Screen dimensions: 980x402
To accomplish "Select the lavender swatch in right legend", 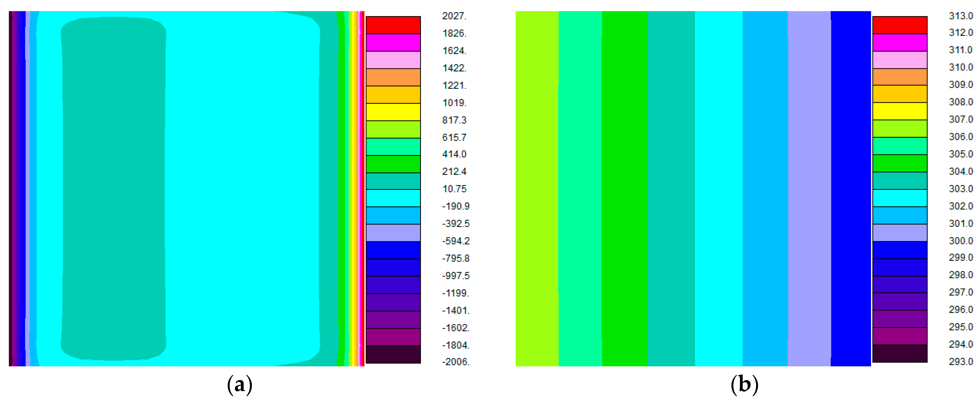I will pos(899,233).
